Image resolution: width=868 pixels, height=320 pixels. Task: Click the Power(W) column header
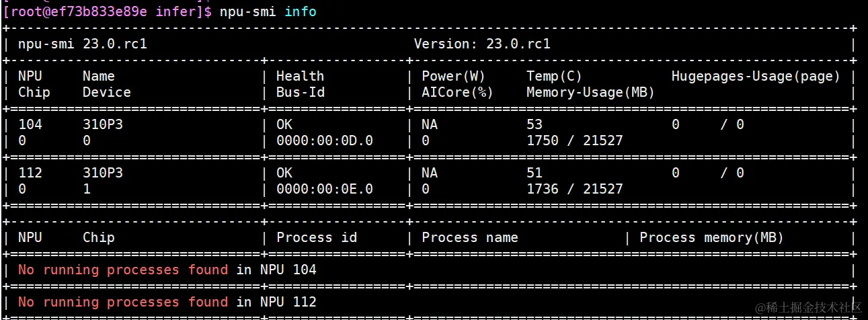pyautogui.click(x=454, y=76)
